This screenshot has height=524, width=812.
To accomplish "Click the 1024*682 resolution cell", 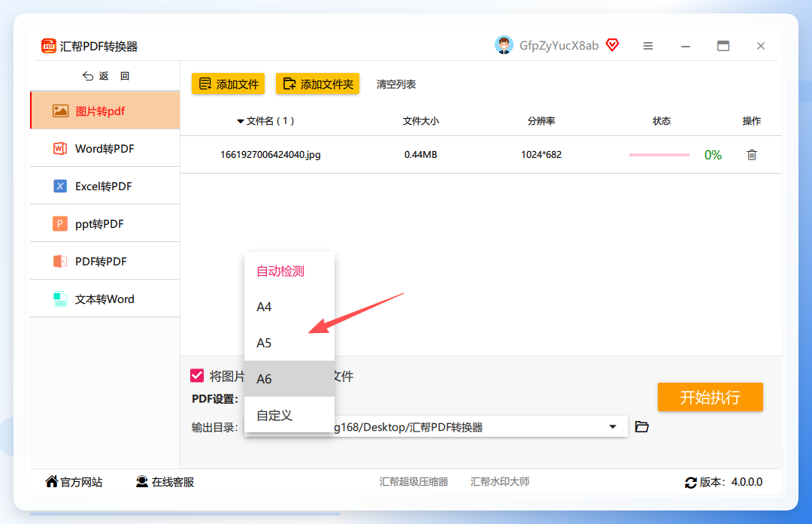I will 541,154.
